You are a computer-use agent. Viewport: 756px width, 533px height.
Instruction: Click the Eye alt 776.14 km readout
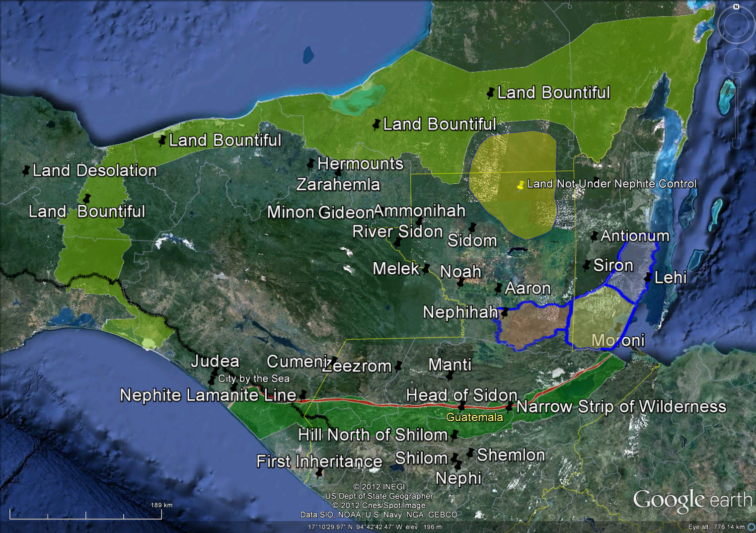tap(716, 527)
